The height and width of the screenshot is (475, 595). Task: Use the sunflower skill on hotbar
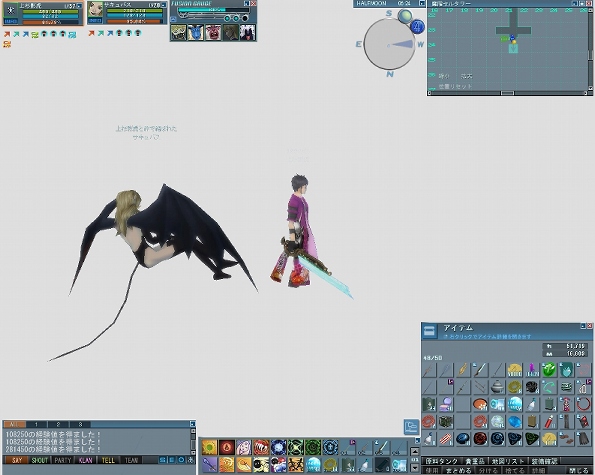click(x=209, y=447)
